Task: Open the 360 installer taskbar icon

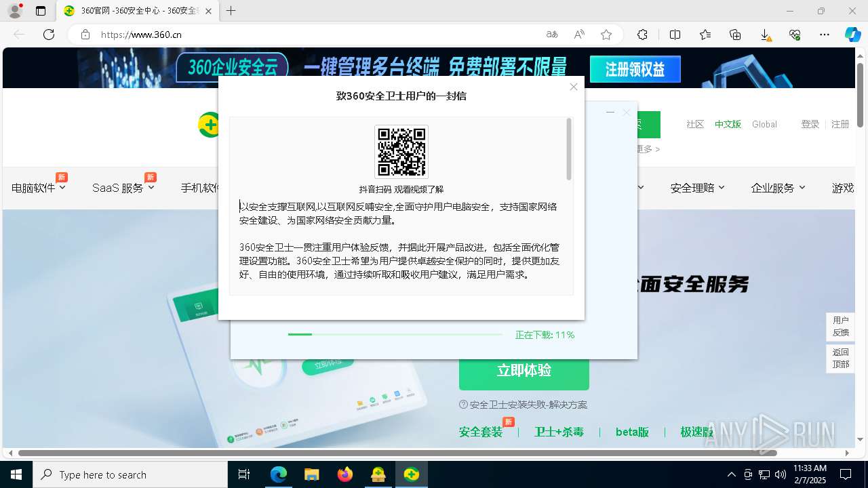Action: (411, 474)
